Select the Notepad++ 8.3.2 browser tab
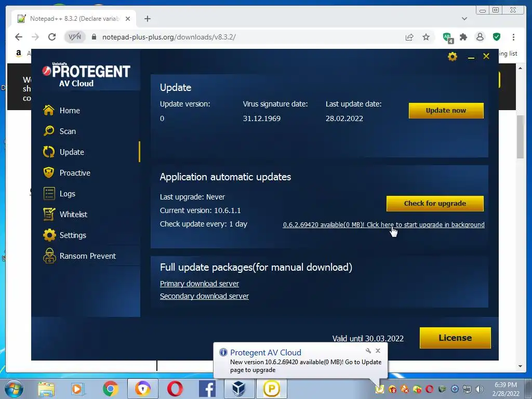This screenshot has width=532, height=399. click(73, 19)
